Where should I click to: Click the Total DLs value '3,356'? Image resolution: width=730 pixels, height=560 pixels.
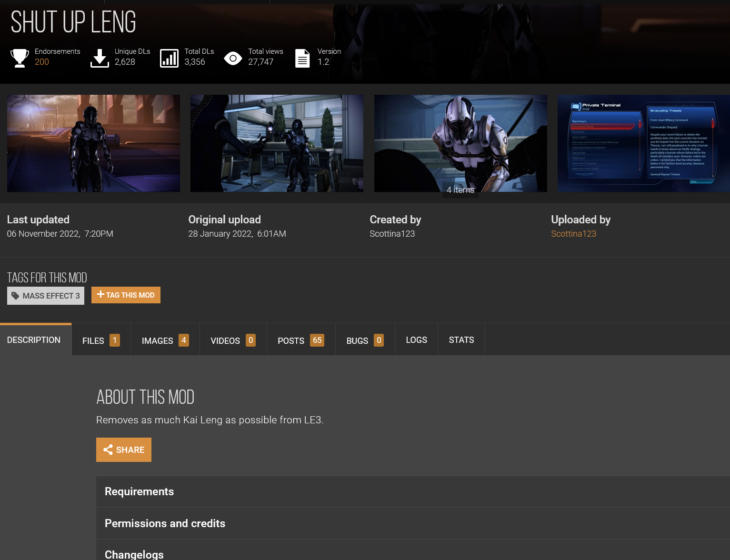(x=195, y=62)
